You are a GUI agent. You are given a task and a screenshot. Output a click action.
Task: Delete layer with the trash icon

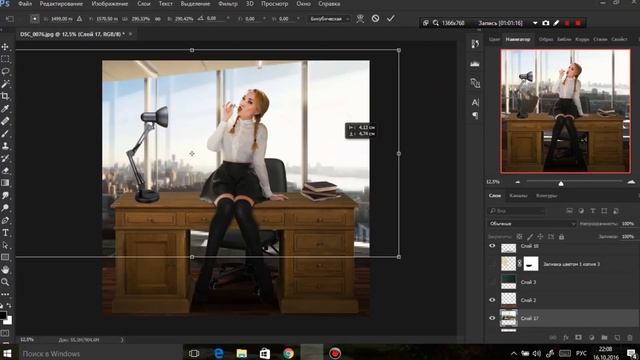[x=630, y=338]
